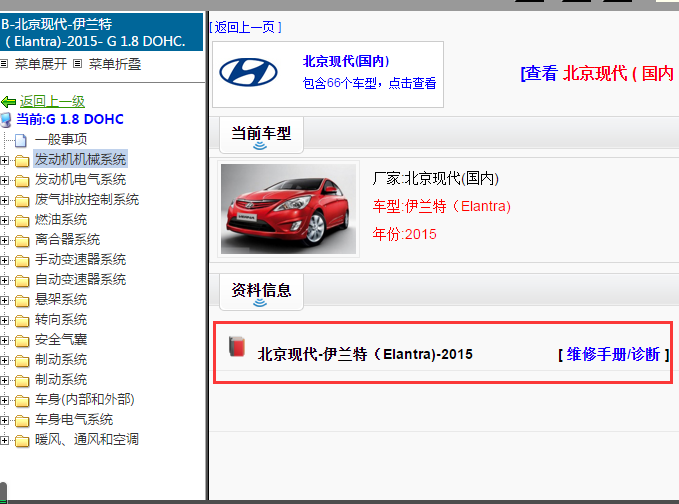Viewport: 679px width, 504px height.
Task: Expand the 暖风、通风和空调 tree node
Action: (x=4, y=441)
